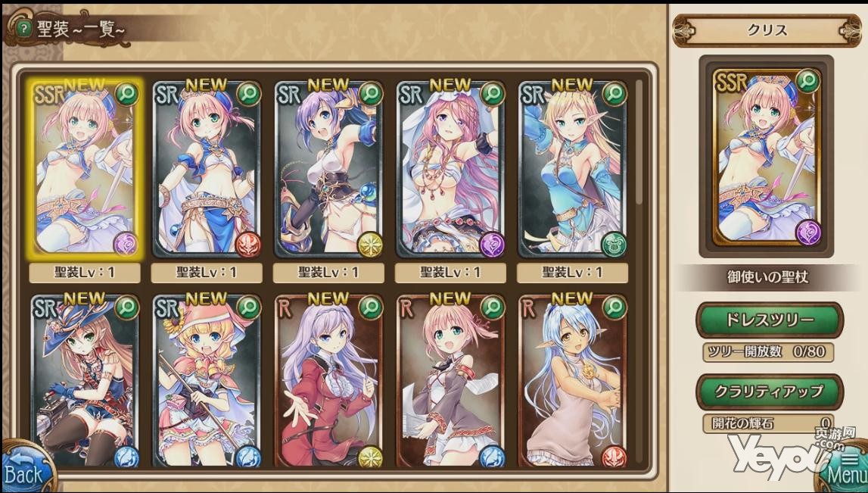This screenshot has height=493, width=868.
Task: Click the card list vertical scrollbar
Action: pos(639,142)
